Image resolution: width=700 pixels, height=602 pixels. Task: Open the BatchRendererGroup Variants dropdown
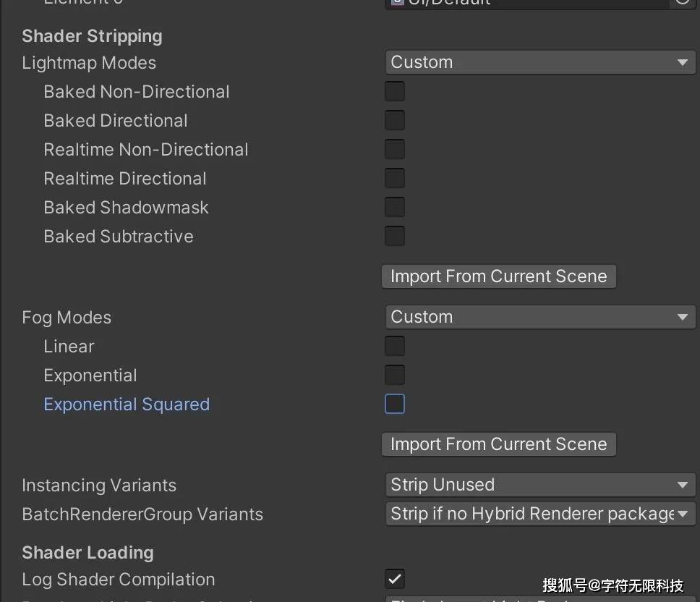pyautogui.click(x=539, y=514)
